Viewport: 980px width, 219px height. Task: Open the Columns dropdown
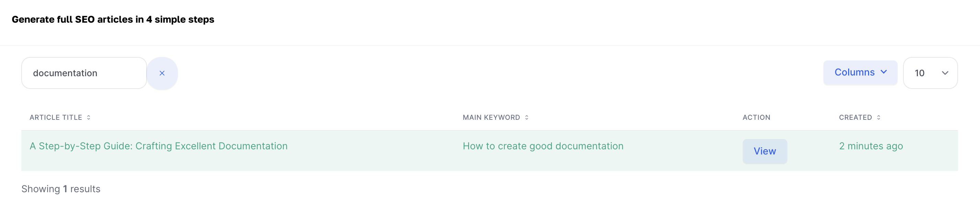(860, 72)
